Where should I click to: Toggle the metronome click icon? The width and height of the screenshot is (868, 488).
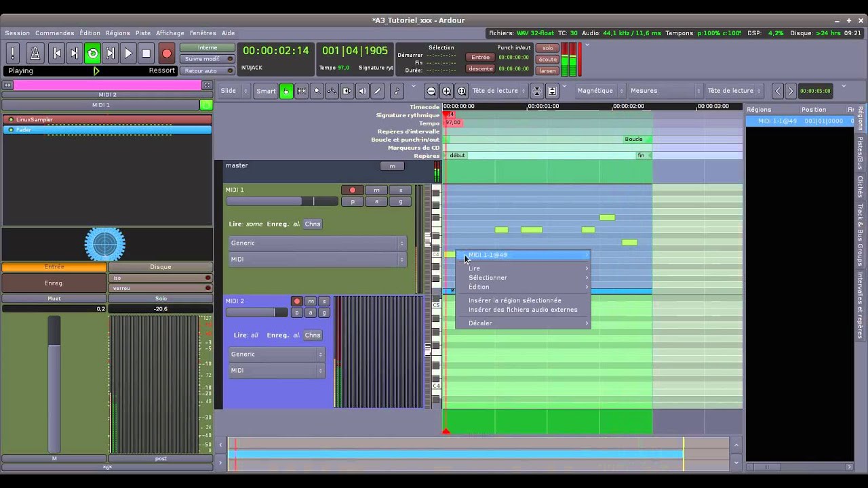pyautogui.click(x=35, y=53)
